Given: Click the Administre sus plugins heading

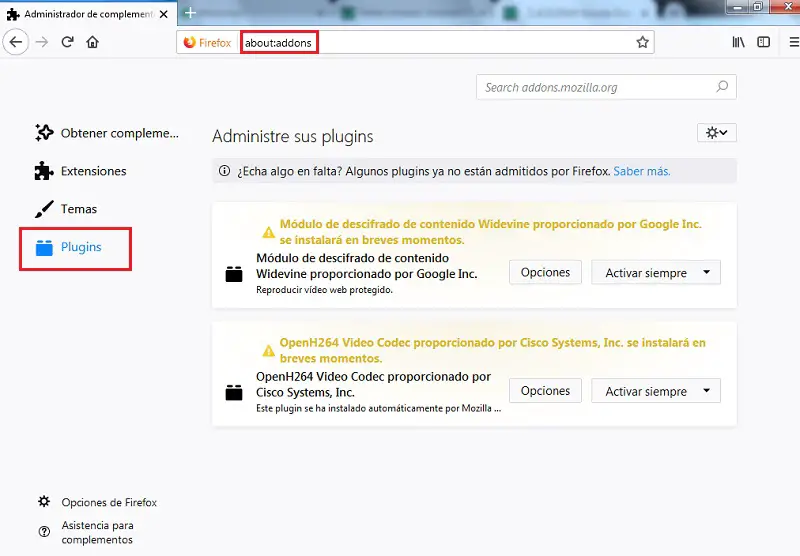Looking at the screenshot, I should click(293, 137).
